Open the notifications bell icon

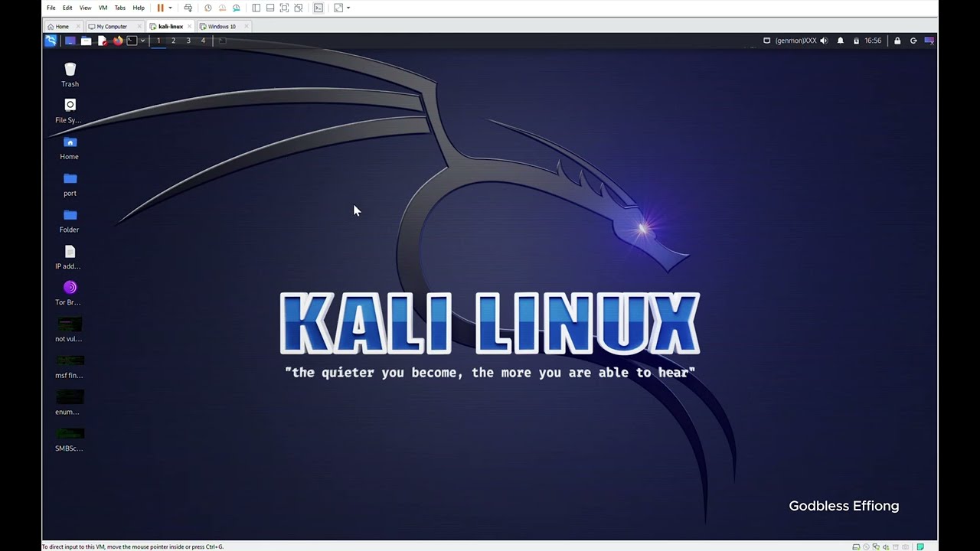[x=840, y=41]
